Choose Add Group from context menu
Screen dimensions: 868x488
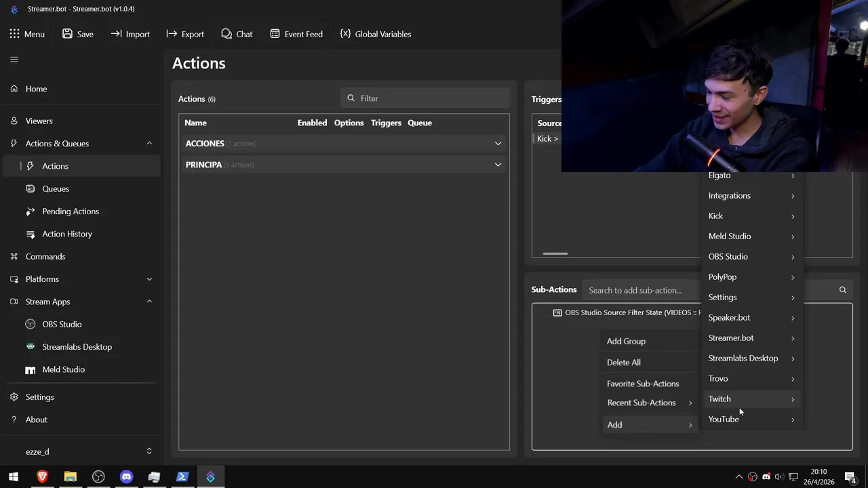point(650,341)
